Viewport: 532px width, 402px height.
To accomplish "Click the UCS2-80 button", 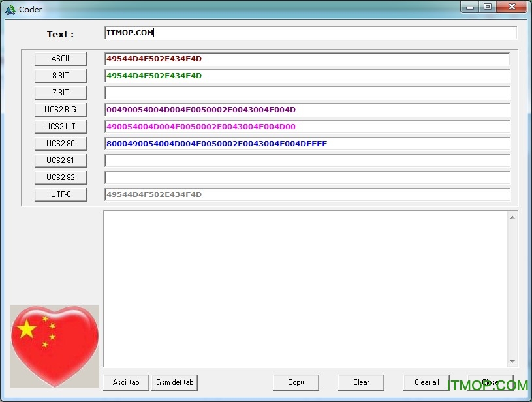I will [x=61, y=144].
